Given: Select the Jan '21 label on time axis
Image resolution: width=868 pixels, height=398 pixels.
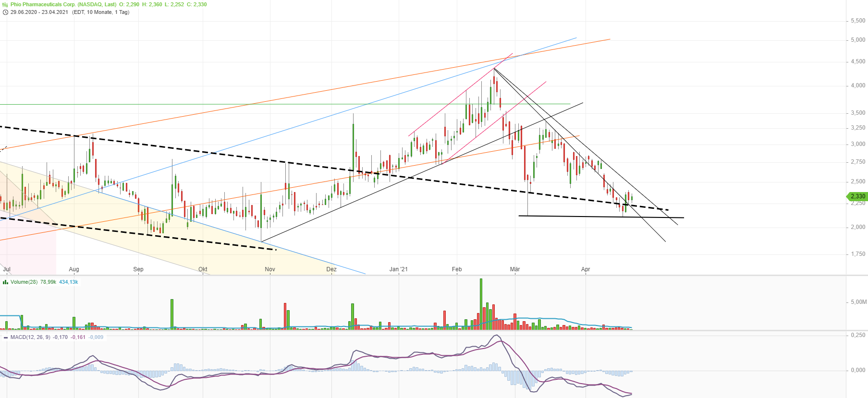Looking at the screenshot, I should click(x=398, y=269).
